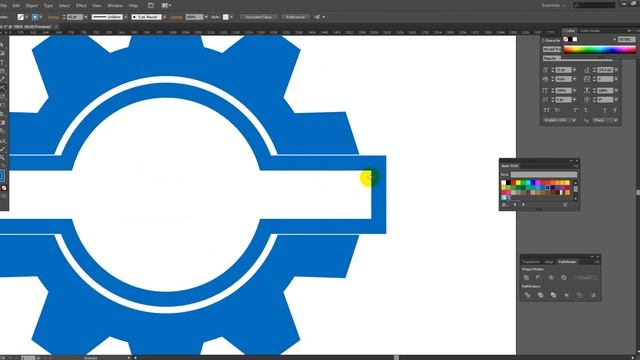
Task: Select the Type tool in the toolbar
Action: (x=2, y=62)
